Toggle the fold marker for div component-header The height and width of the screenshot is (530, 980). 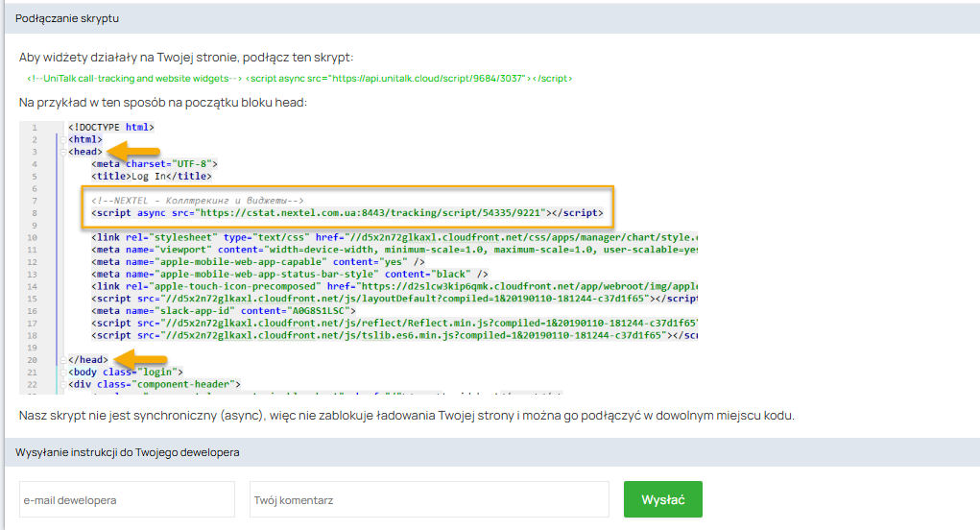(63, 384)
